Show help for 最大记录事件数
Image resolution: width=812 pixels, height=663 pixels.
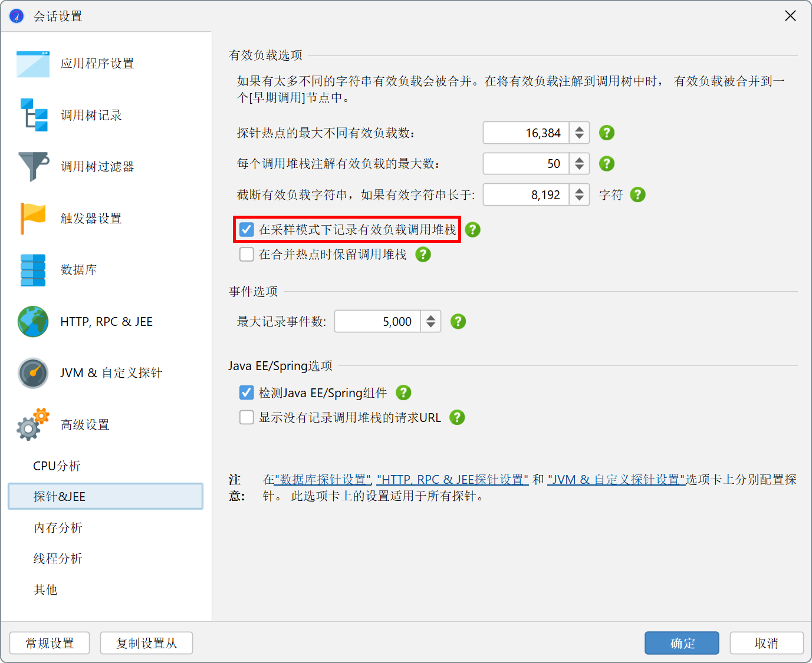[458, 322]
